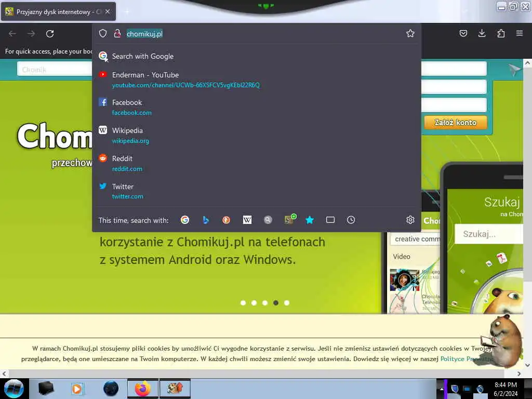Search this time with Bing icon
The height and width of the screenshot is (399, 532).
click(x=206, y=220)
